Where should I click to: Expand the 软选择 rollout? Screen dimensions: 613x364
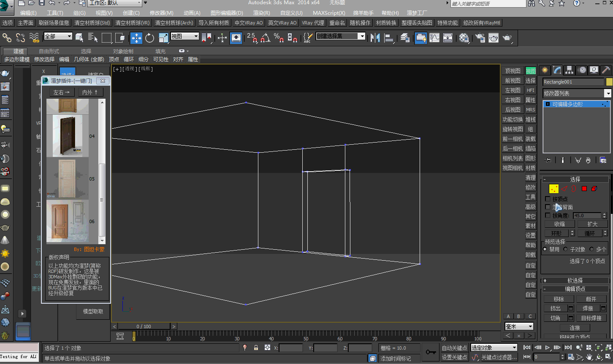[x=575, y=280]
